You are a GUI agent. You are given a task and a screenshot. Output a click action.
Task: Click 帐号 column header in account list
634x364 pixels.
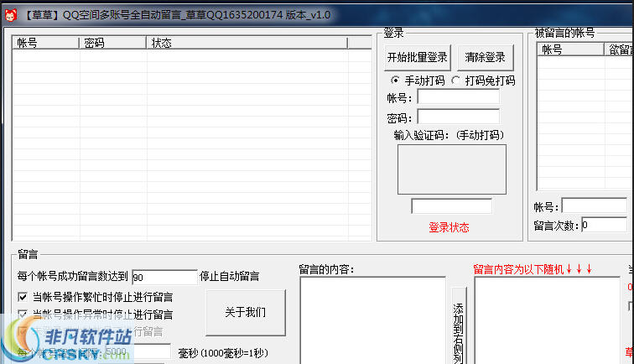(45, 43)
